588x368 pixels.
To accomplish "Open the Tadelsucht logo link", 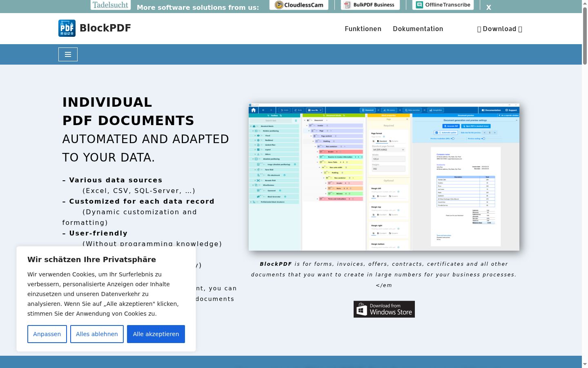I will (111, 5).
